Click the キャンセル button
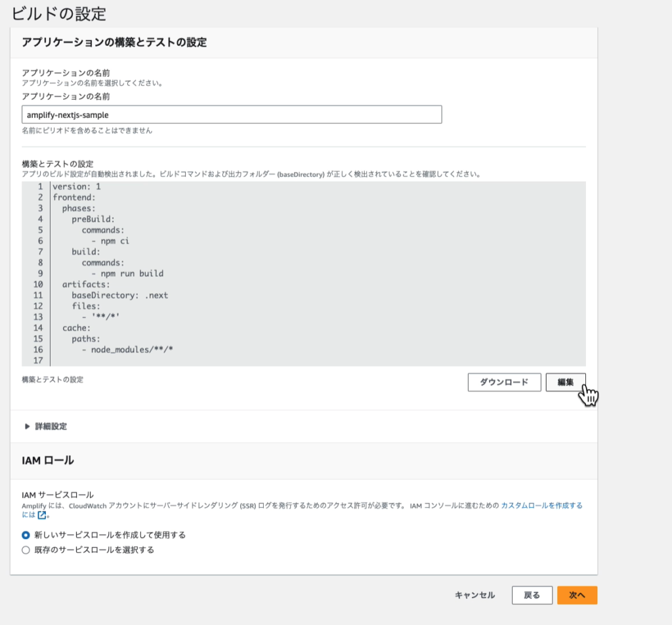Image resolution: width=672 pixels, height=625 pixels. point(474,595)
